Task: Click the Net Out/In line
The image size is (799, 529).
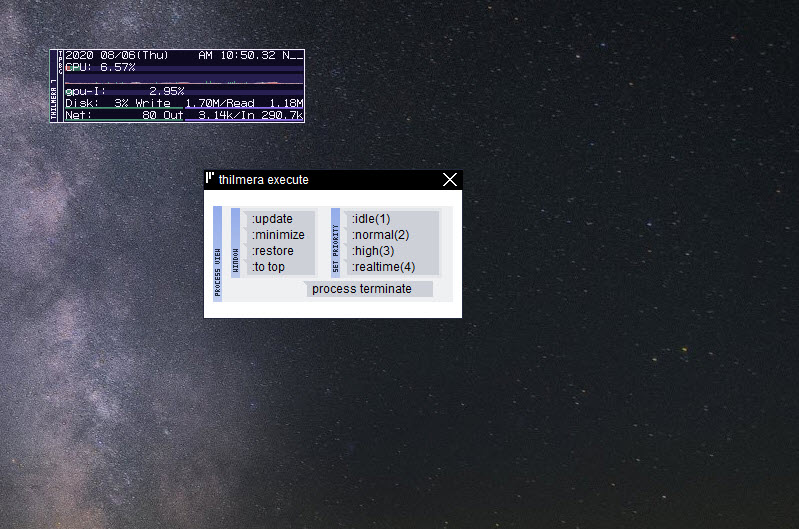Action: [184, 116]
